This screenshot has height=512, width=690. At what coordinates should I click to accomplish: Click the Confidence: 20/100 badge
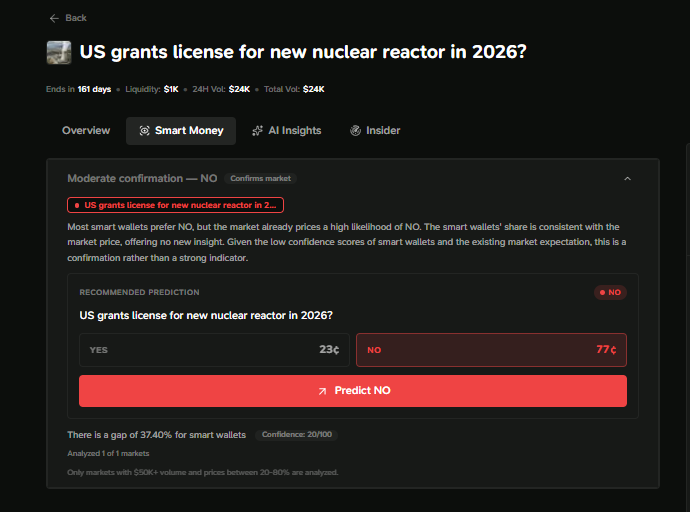(x=297, y=435)
